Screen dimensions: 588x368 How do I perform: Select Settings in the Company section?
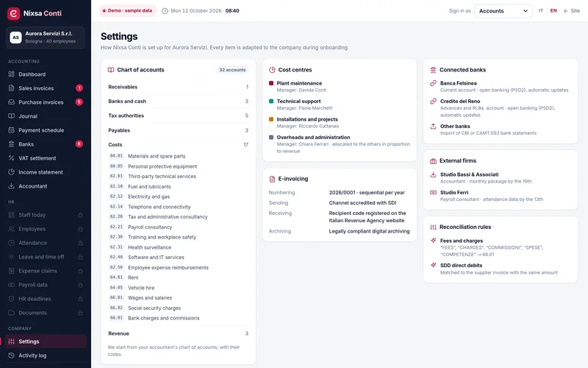coord(46,342)
